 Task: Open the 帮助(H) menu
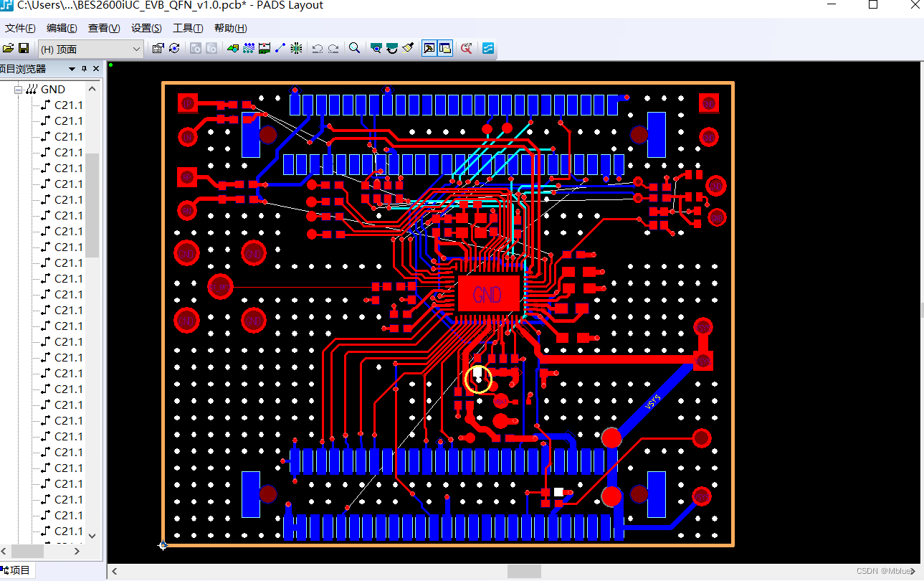tap(231, 28)
